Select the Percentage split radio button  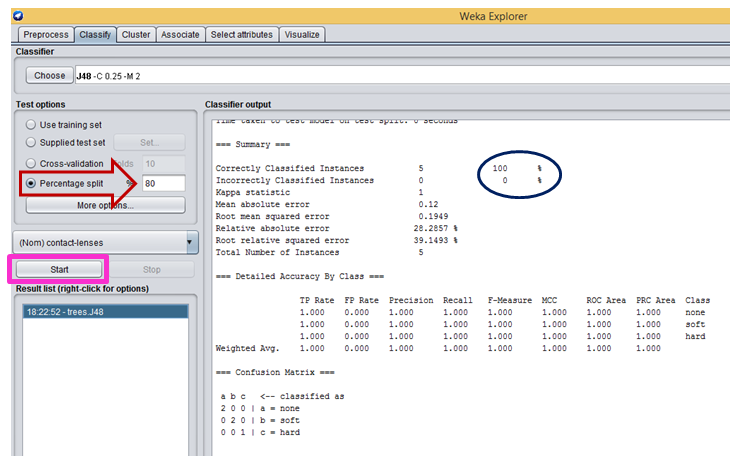coord(31,183)
